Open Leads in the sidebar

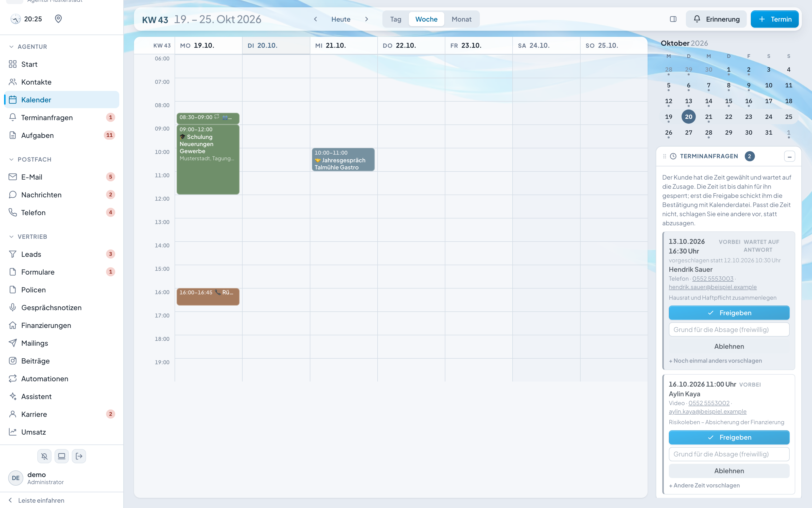point(62,254)
